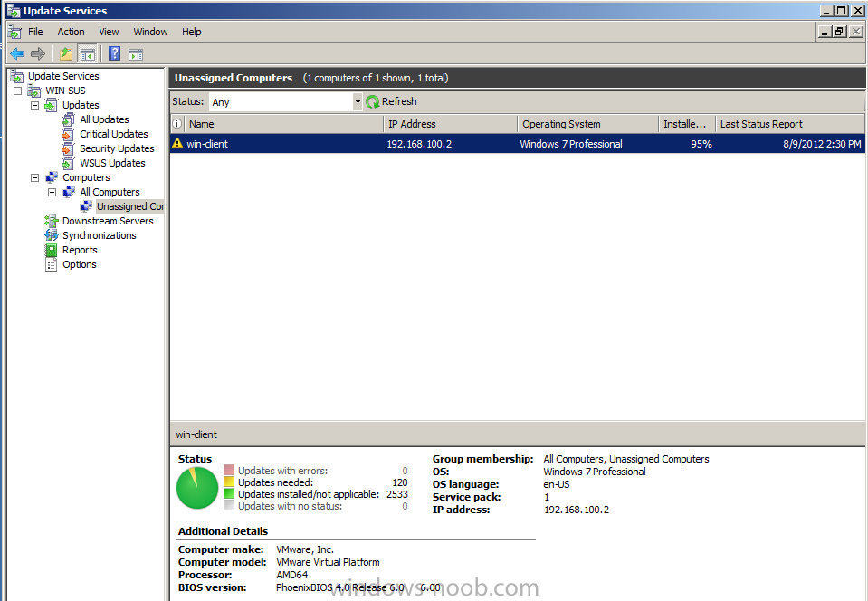Select Downstream Servers in the tree
Viewport: 868px width, 601px height.
coord(108,221)
